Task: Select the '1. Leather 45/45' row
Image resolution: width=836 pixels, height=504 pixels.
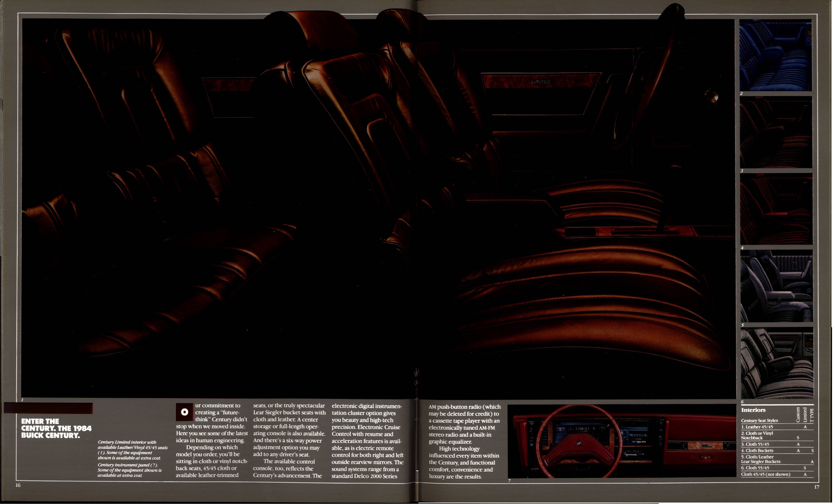Action: (777, 427)
